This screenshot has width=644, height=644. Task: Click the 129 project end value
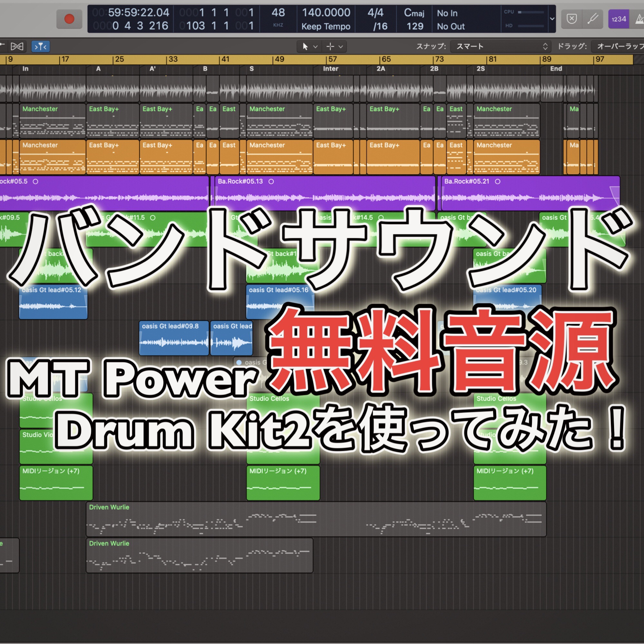click(x=415, y=26)
